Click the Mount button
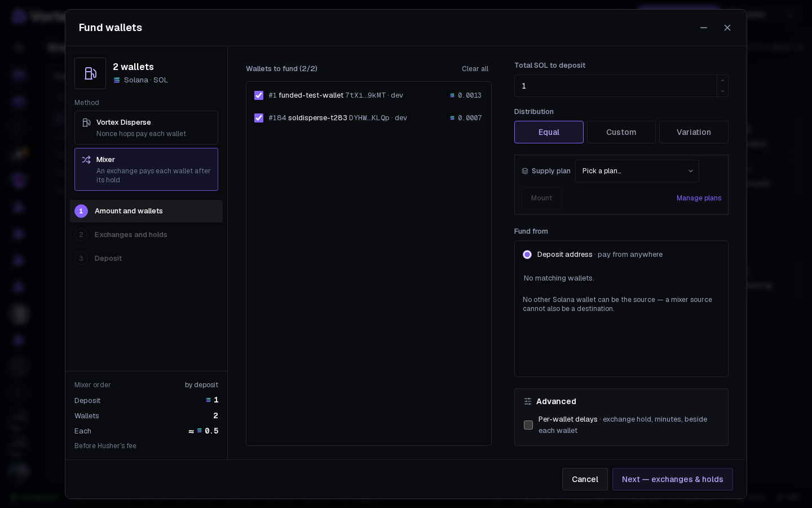 541,198
